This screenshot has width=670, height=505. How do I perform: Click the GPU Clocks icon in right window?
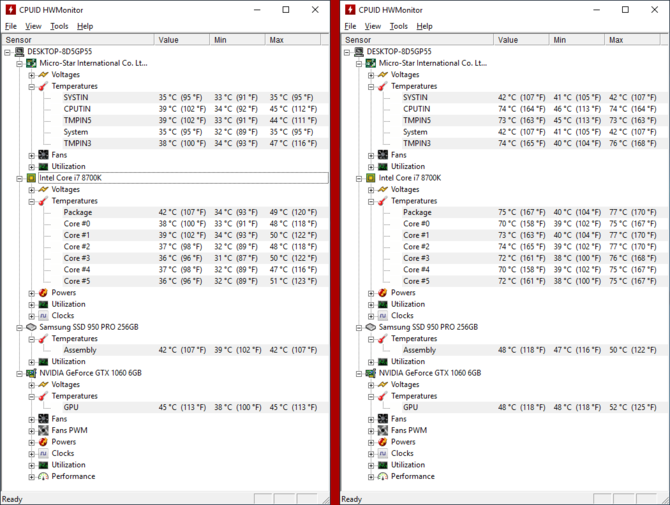coord(382,453)
